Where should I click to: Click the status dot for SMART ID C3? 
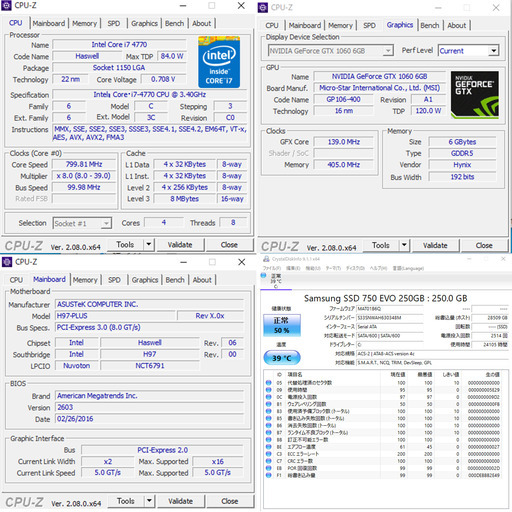click(x=269, y=454)
